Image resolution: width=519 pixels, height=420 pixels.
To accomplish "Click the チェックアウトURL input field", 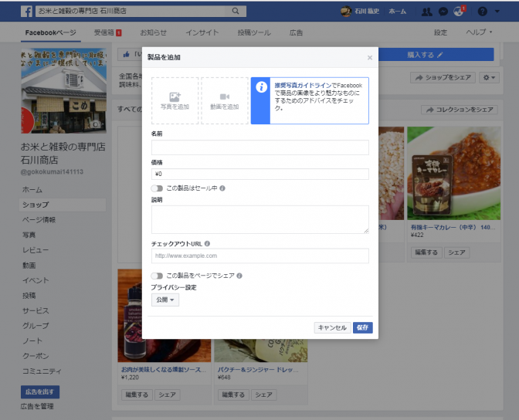I will (x=260, y=256).
